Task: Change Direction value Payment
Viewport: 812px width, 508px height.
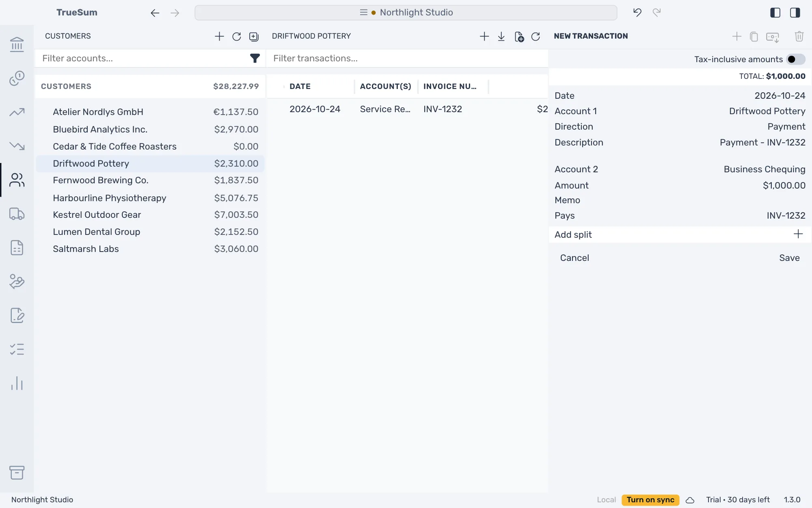Action: (x=786, y=126)
